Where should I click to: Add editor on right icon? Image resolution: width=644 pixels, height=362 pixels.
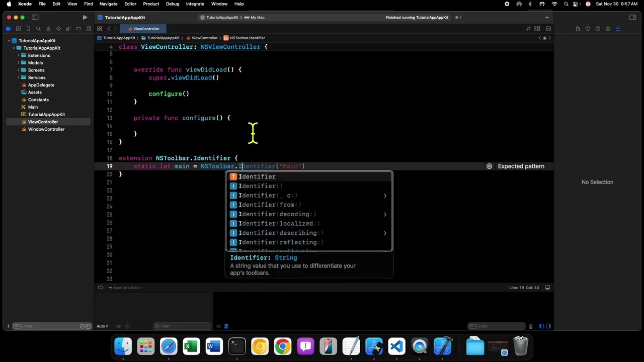(x=547, y=29)
